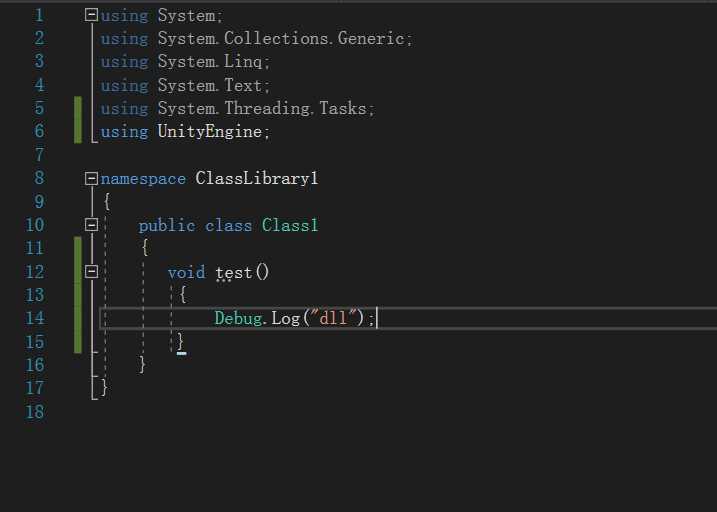This screenshot has width=717, height=512.
Task: Click the "dll" string literal
Action: [333, 318]
